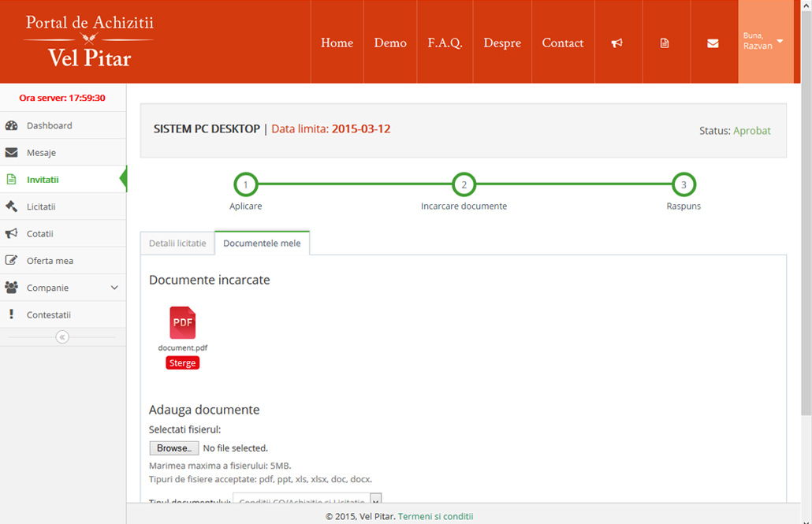Go to Home in the top menu

pyautogui.click(x=337, y=43)
